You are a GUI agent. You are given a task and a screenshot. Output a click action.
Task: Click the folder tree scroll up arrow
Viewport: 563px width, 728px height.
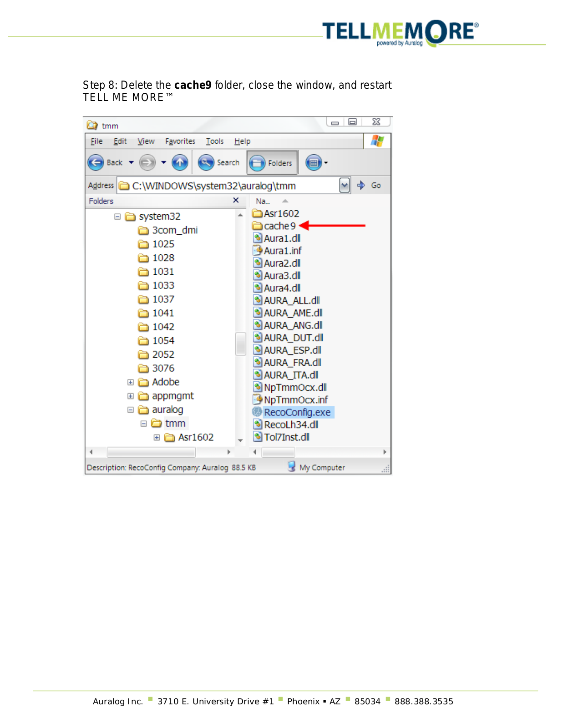[x=240, y=215]
